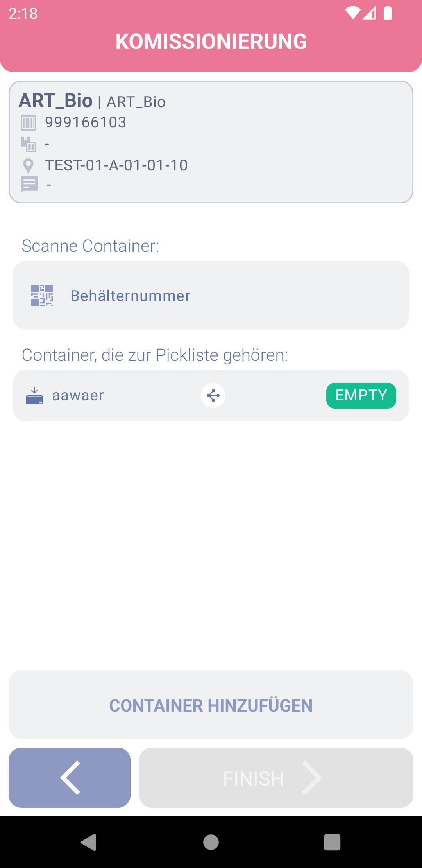The height and width of the screenshot is (868, 422).
Task: Select the aawaer container row
Action: 211,396
